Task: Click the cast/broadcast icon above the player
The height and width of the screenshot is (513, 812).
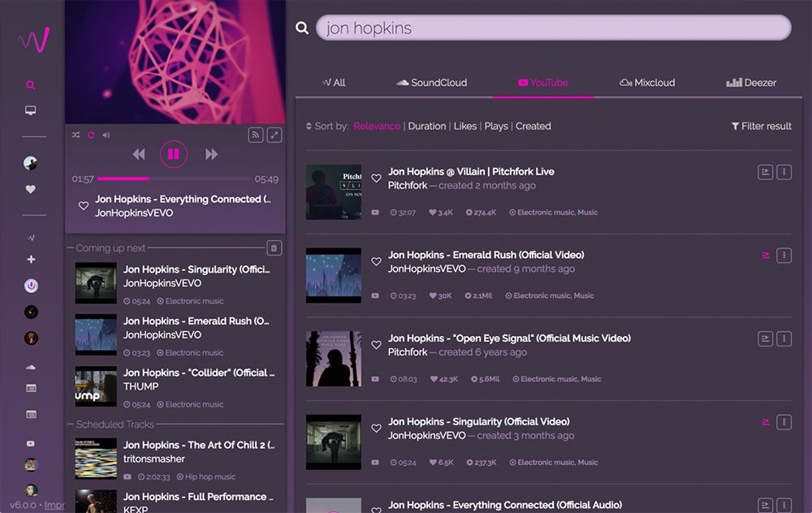Action: click(256, 135)
